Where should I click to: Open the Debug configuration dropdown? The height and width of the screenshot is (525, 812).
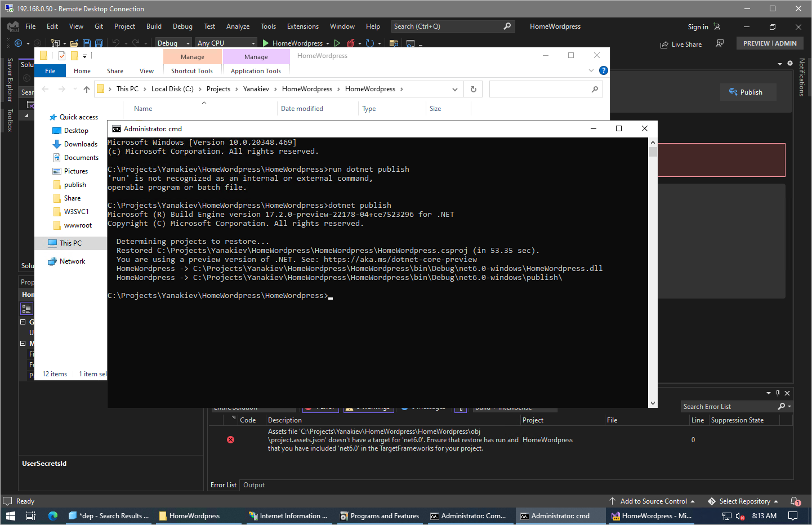pos(173,42)
